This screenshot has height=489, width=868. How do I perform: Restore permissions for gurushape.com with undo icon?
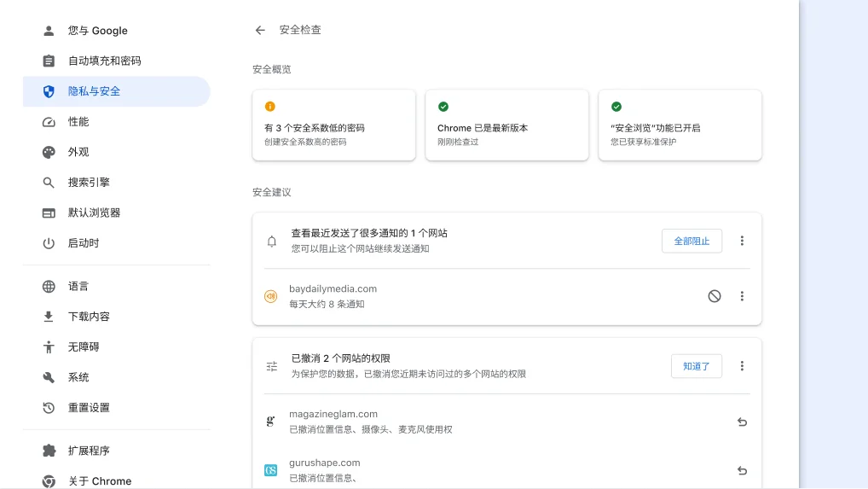742,470
